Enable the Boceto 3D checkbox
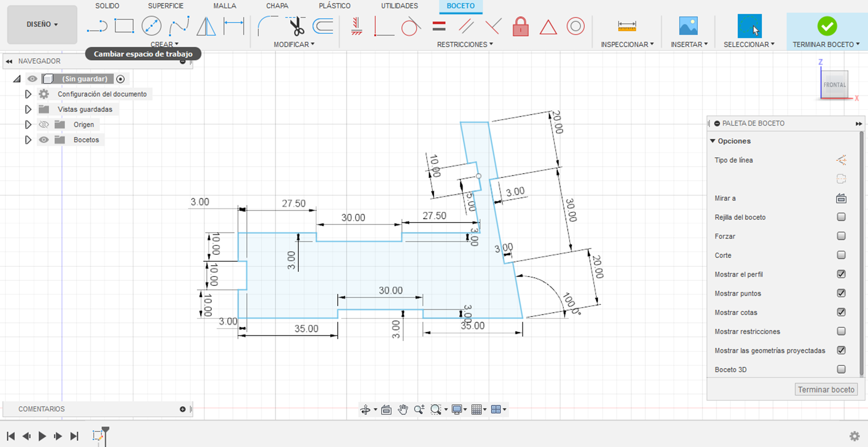The image size is (868, 447). (841, 370)
